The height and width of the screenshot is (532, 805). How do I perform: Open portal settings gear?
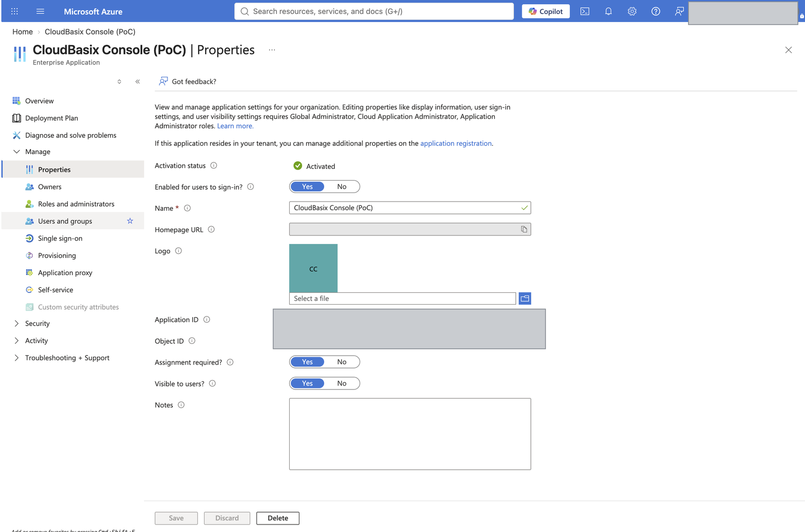tap(632, 11)
